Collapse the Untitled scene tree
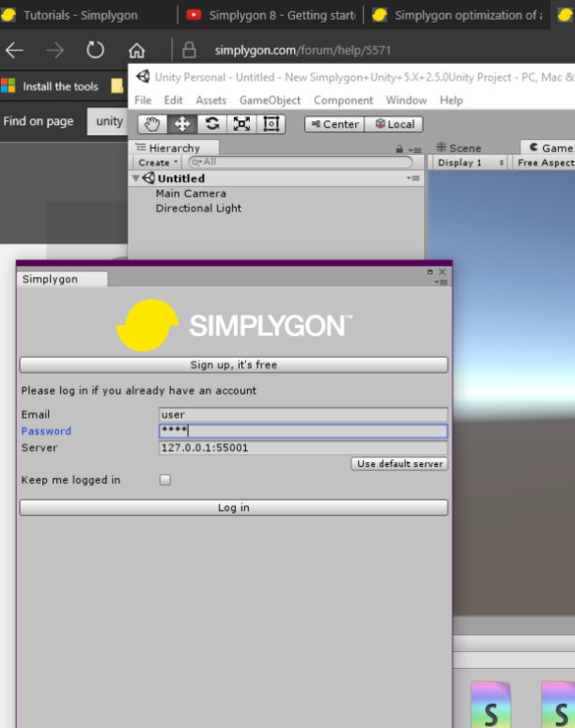575x728 pixels. pos(135,178)
